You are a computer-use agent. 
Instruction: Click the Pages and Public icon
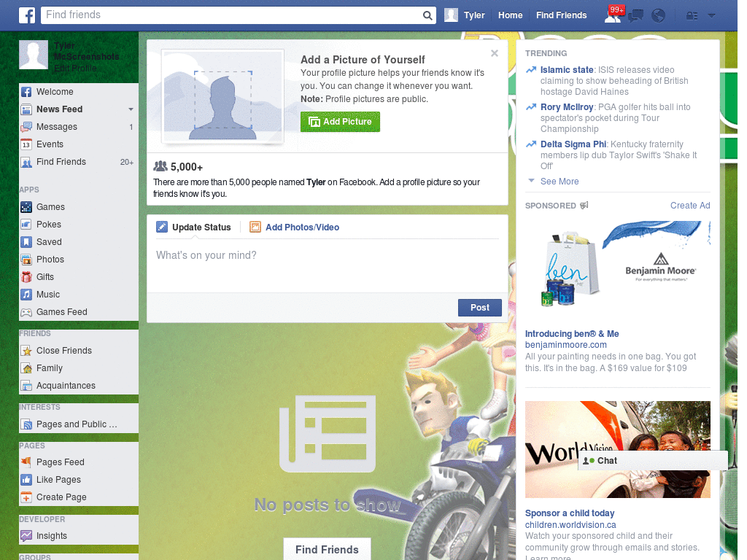coord(26,425)
